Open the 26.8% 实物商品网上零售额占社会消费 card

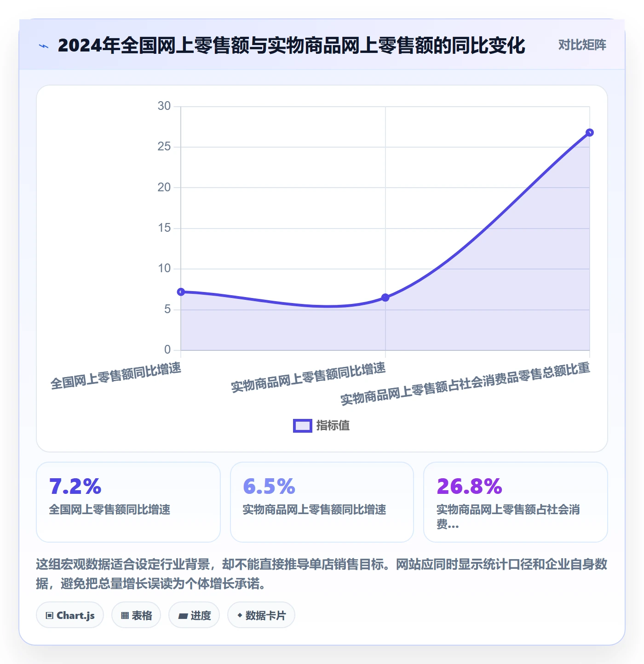[x=516, y=502]
